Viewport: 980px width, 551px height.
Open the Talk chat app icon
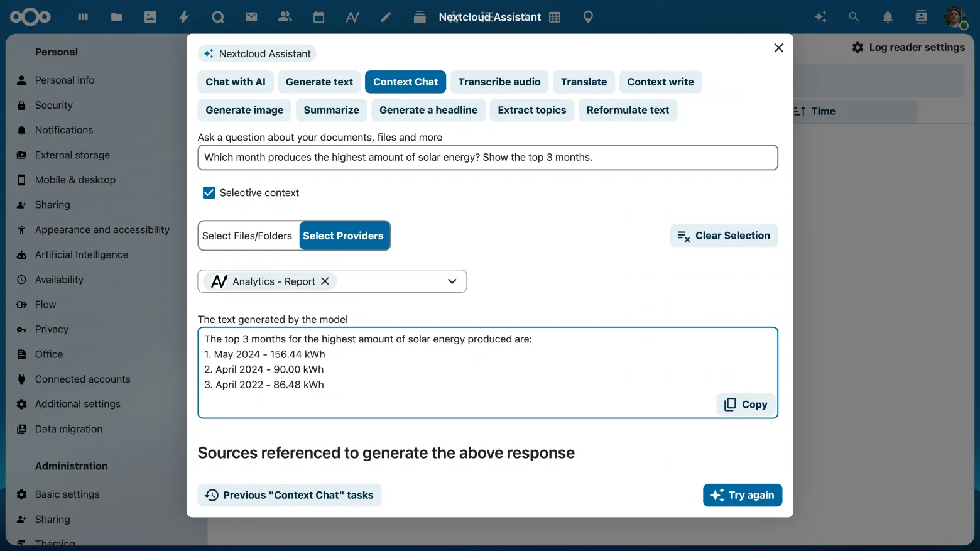[218, 17]
